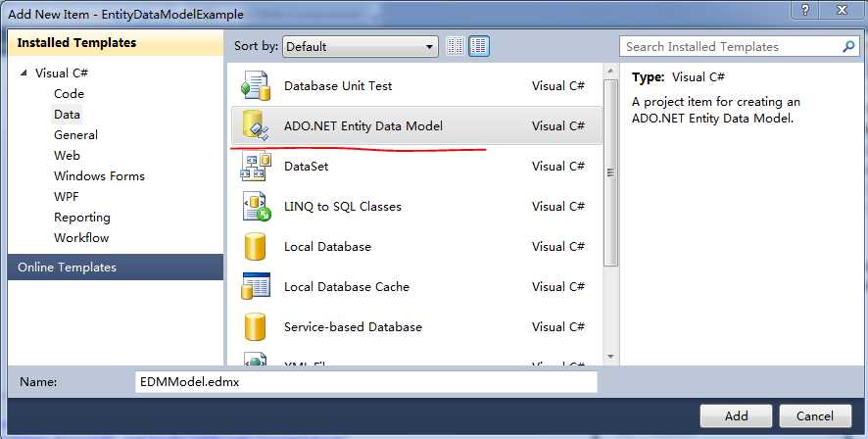Click the scrollbar up arrow

tap(610, 71)
